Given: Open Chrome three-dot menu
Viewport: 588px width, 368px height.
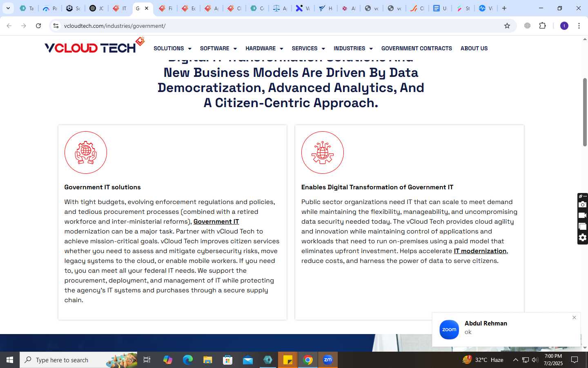Looking at the screenshot, I should point(579,26).
